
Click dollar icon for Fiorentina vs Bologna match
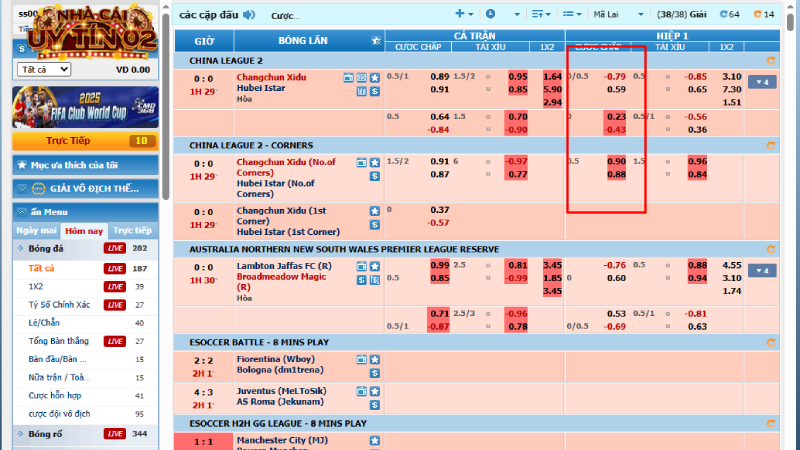375,373
